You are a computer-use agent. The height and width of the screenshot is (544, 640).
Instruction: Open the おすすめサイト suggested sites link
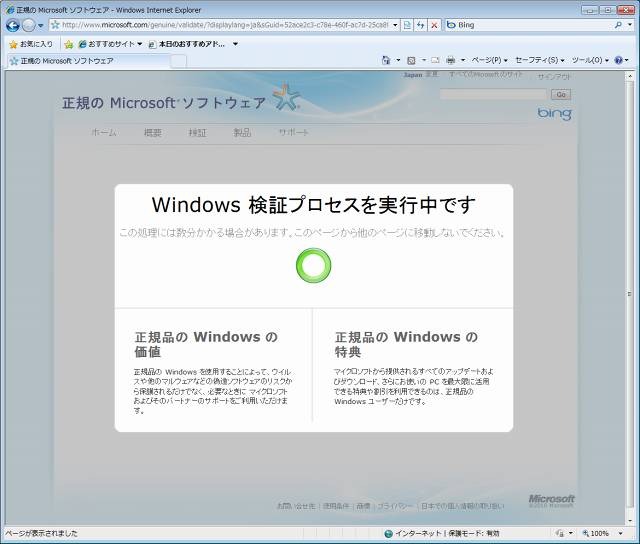pos(111,44)
